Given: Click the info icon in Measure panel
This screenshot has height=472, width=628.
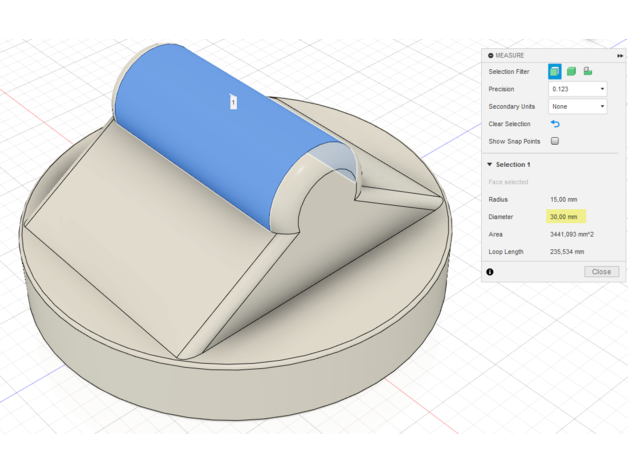Looking at the screenshot, I should [x=490, y=271].
